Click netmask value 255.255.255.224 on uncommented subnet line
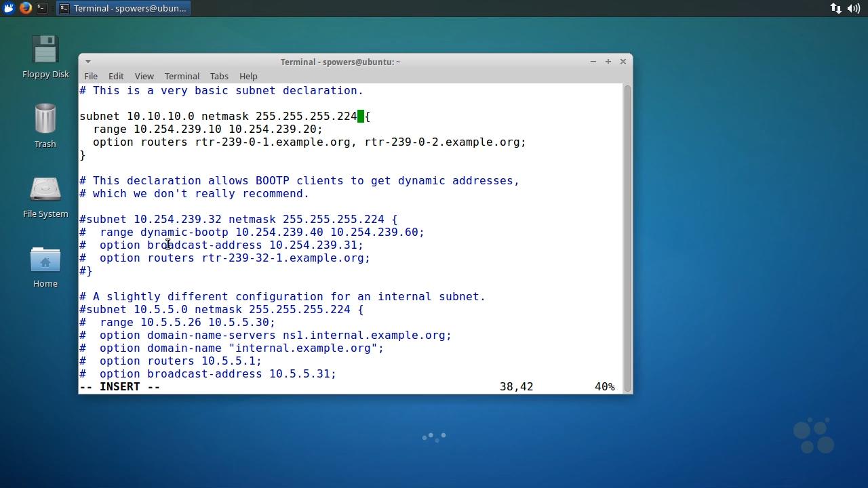 click(307, 117)
